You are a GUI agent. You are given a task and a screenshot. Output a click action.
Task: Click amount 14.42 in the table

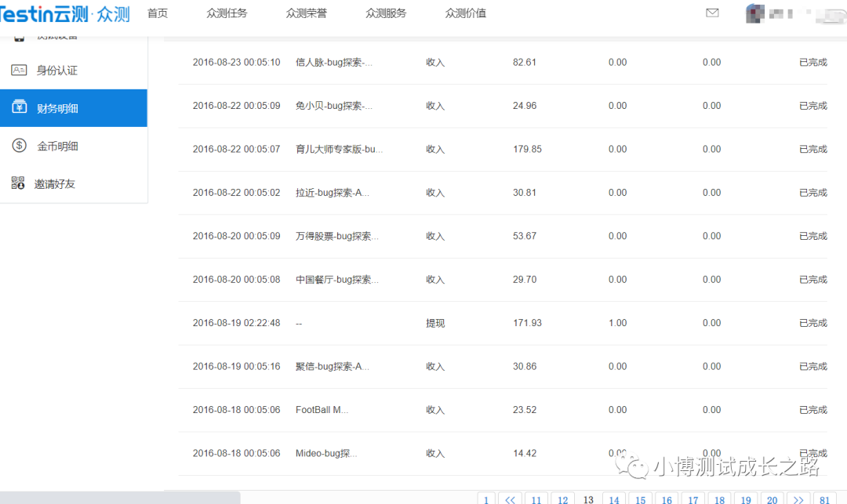[x=525, y=453]
